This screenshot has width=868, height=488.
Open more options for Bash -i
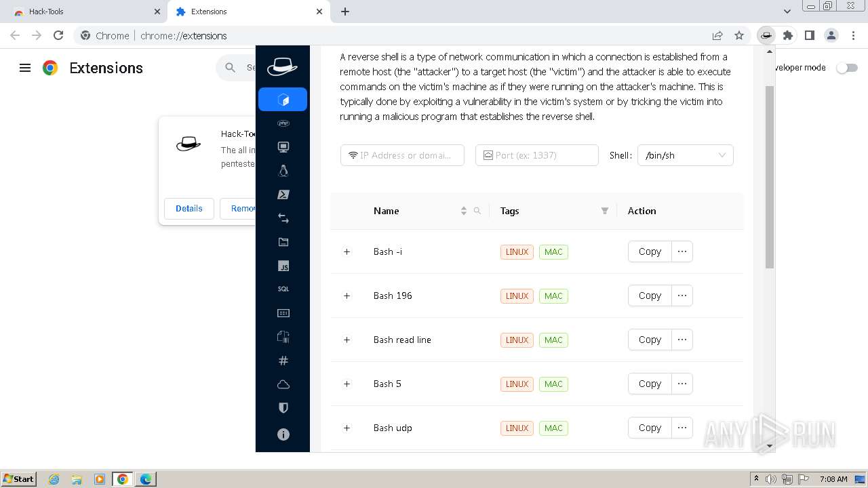click(x=682, y=251)
